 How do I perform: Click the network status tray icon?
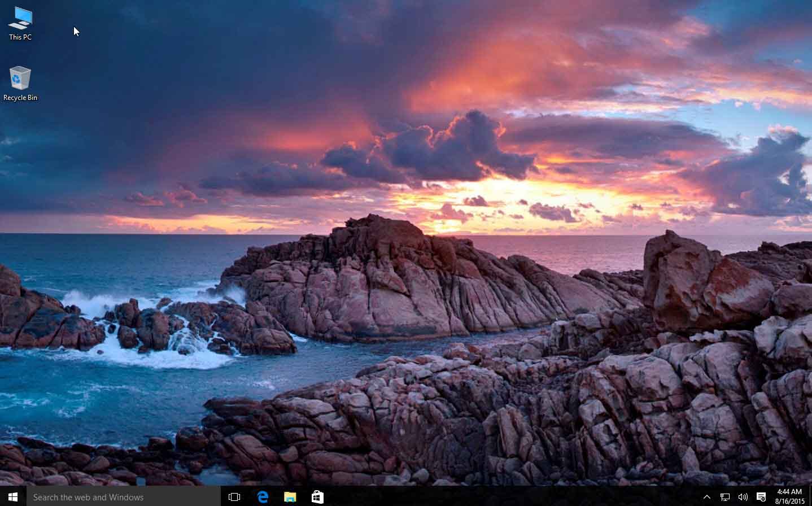[725, 497]
